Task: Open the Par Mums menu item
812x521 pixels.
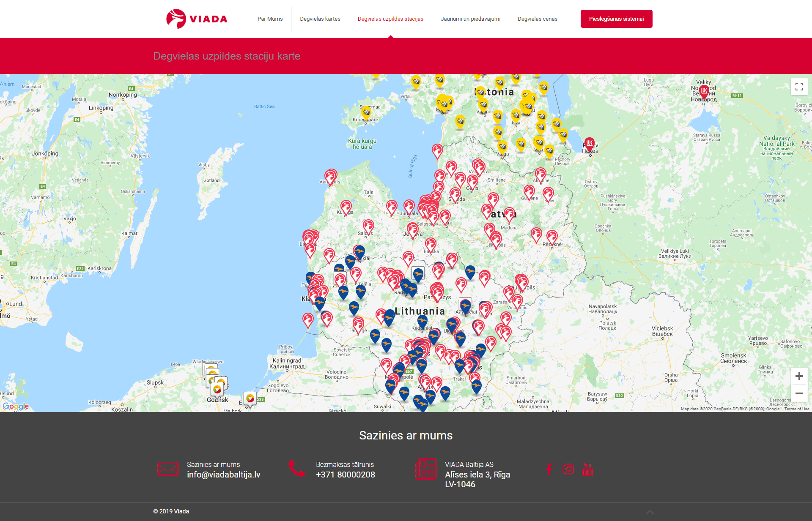Action: [x=270, y=19]
